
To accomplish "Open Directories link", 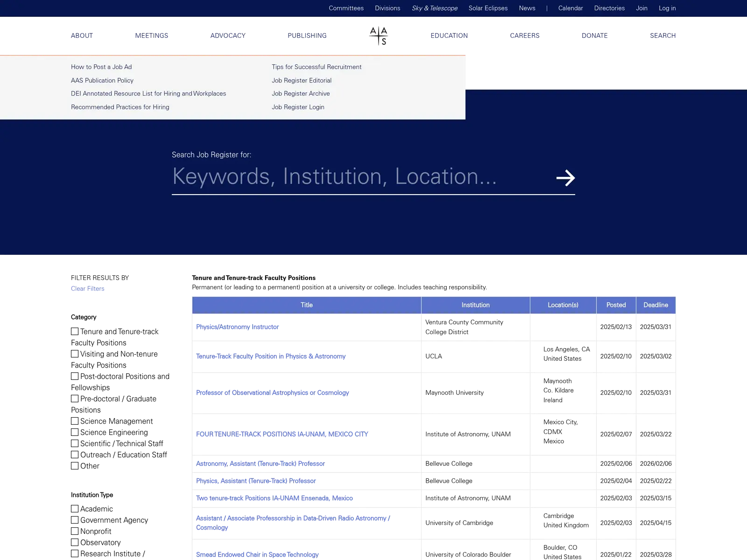I will tap(609, 8).
